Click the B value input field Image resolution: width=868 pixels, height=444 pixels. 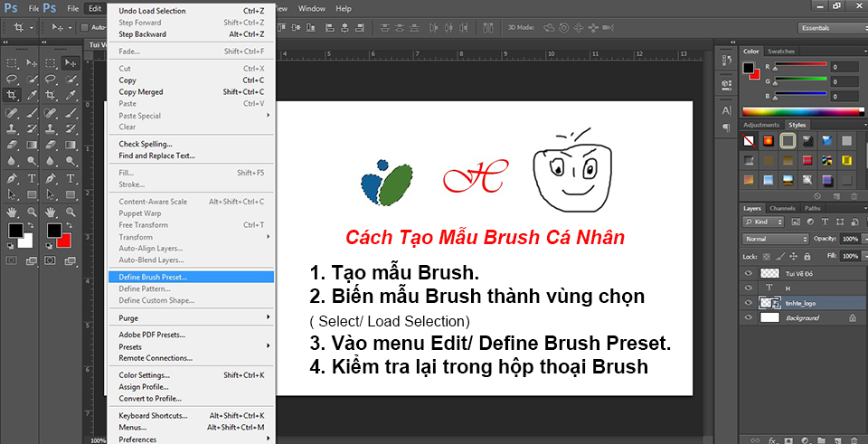844,97
